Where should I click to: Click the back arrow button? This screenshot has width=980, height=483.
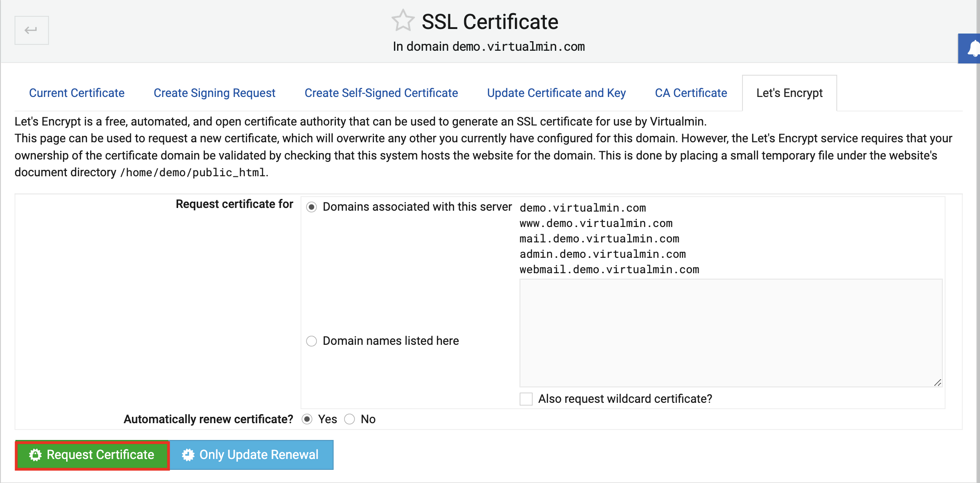tap(31, 30)
